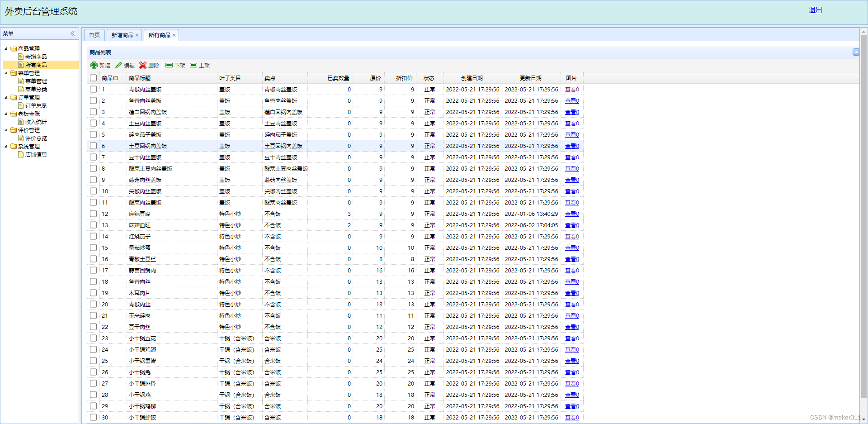
Task: Check the box for product ID 1
Action: (x=93, y=89)
